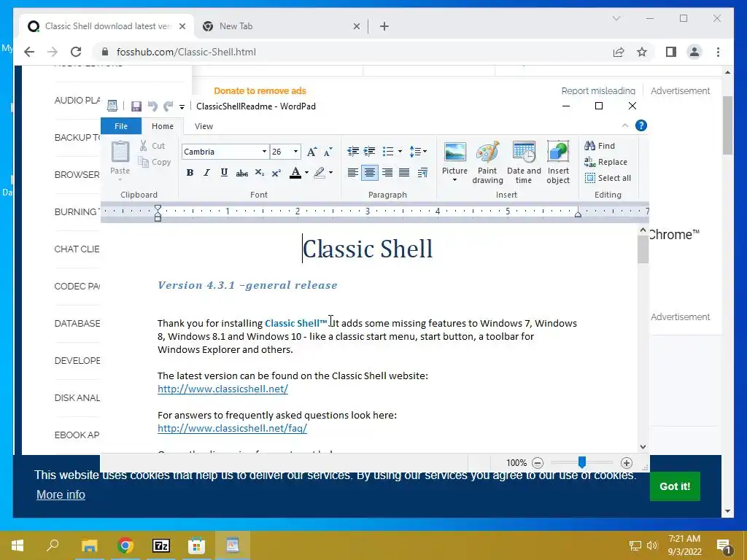This screenshot has height=560, width=747.
Task: Open the classicshell.net/faq link
Action: (233, 428)
